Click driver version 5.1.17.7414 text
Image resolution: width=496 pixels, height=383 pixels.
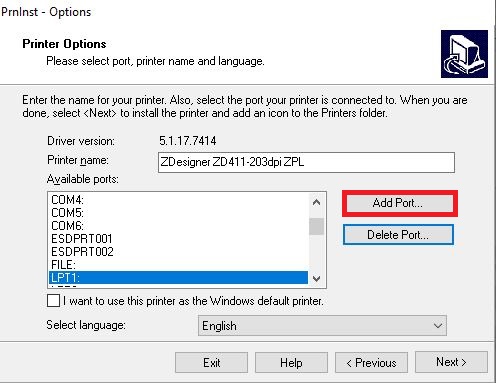(x=188, y=141)
